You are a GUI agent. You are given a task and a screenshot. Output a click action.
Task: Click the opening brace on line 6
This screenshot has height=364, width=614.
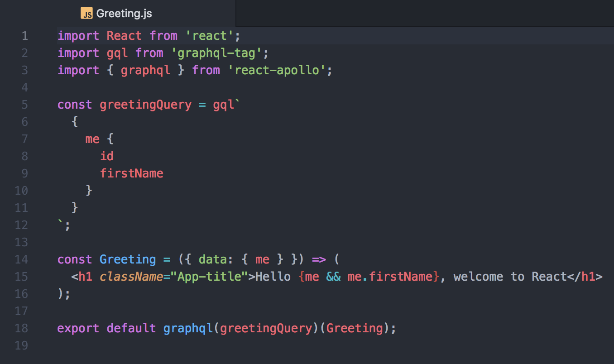[75, 122]
